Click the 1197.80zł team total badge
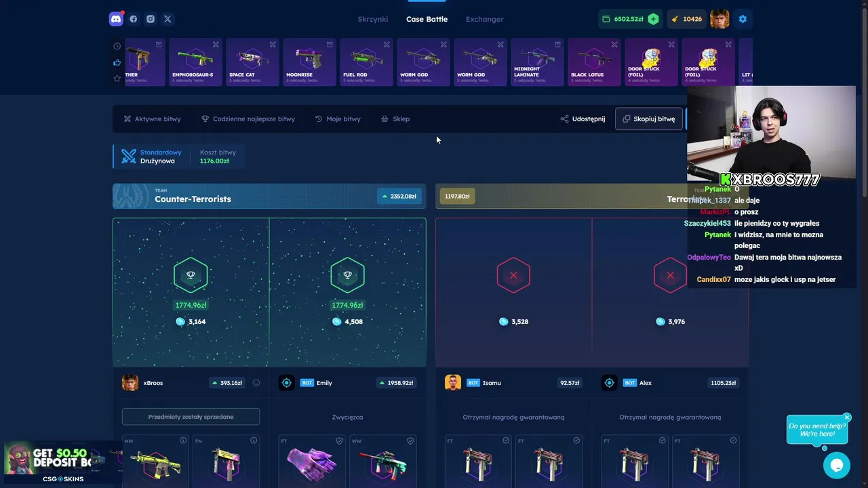This screenshot has height=488, width=868. [457, 196]
